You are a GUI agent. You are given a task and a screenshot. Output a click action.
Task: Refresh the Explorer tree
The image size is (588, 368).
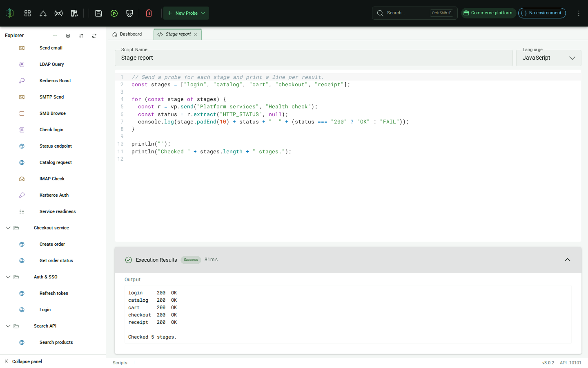(x=94, y=36)
